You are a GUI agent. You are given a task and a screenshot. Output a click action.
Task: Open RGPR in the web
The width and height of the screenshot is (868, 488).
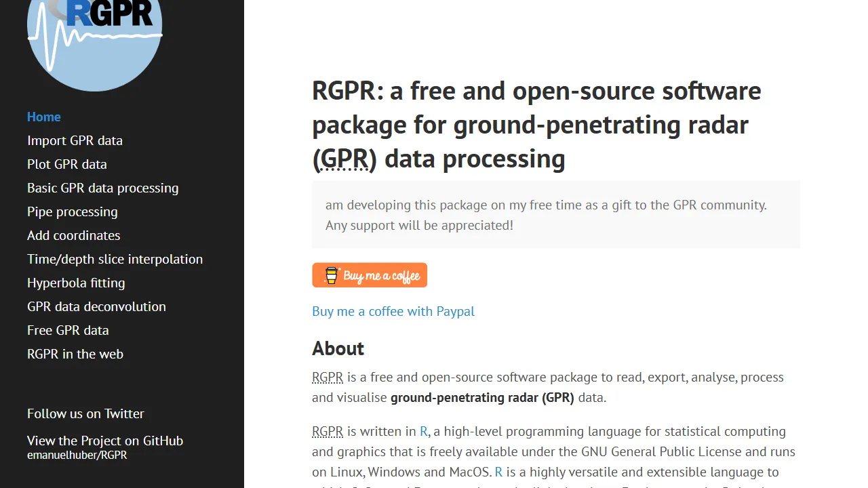click(75, 354)
